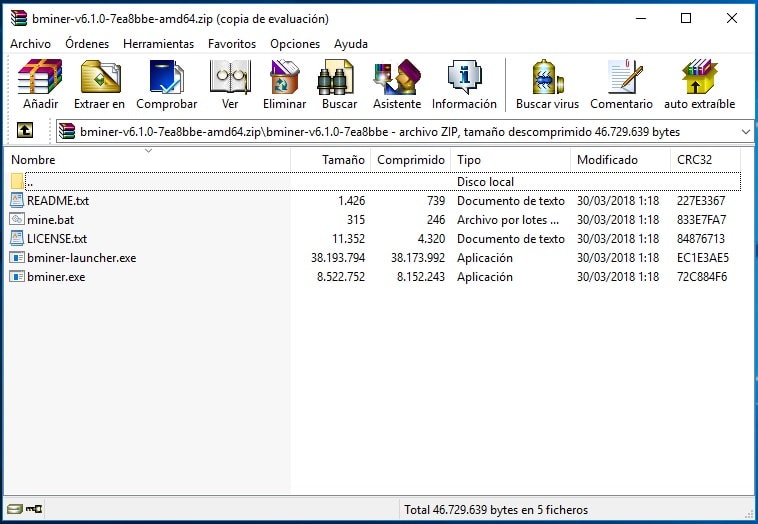Viewport: 758px width, 524px height.
Task: Click the window resize grip corner
Action: [749, 514]
